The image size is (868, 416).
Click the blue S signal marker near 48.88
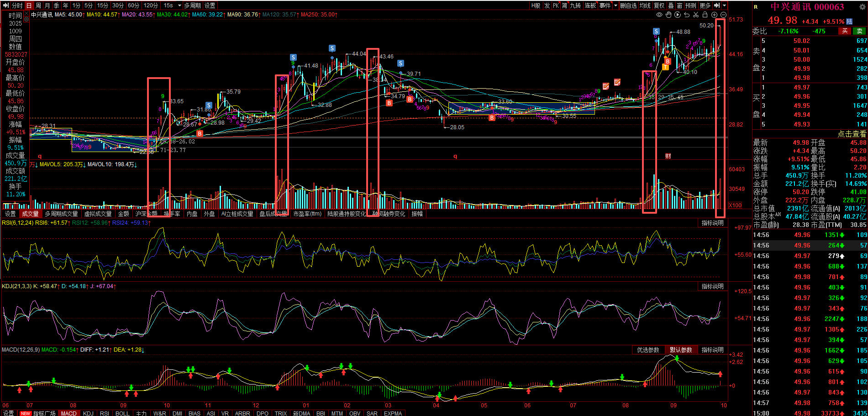click(x=656, y=32)
